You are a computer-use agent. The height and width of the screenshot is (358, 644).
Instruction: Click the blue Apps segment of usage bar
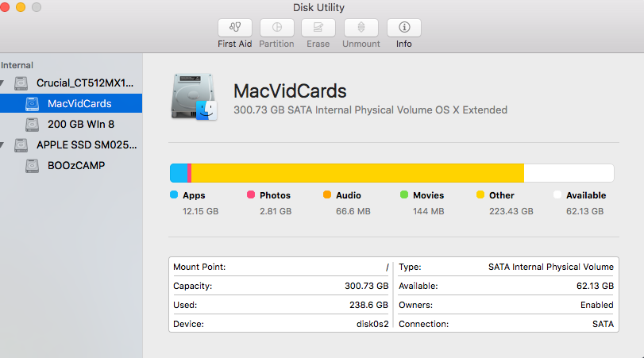coord(179,173)
